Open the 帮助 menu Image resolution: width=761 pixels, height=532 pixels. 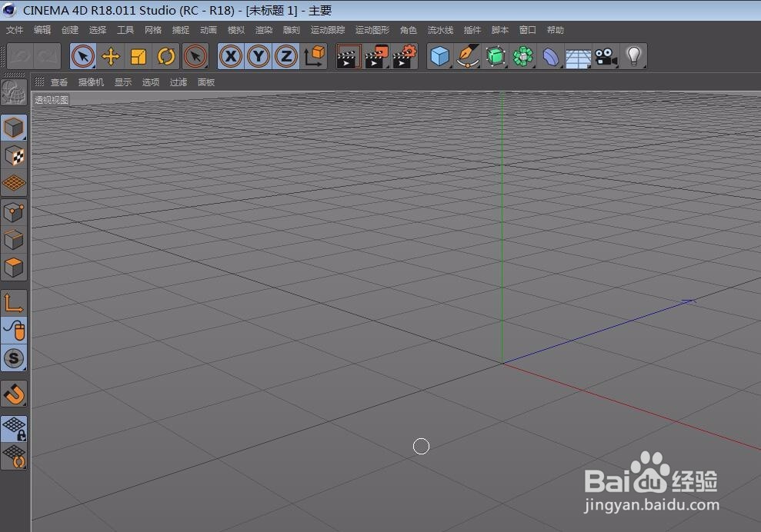556,30
